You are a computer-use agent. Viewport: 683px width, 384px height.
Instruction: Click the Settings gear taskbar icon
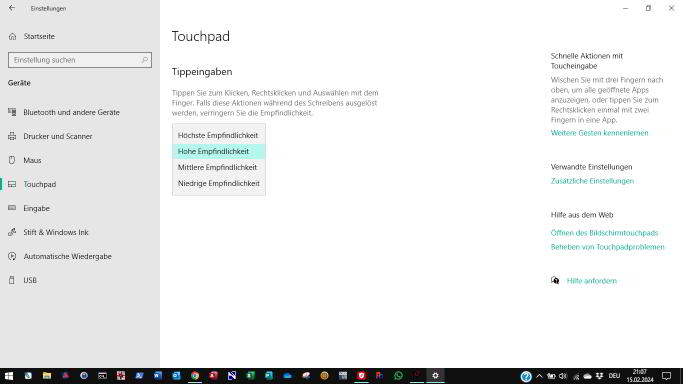tap(435, 376)
